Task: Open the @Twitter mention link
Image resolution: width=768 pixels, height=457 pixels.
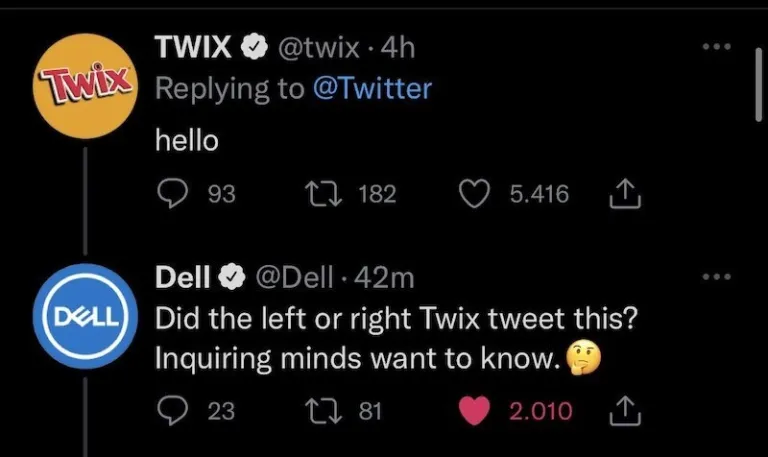Action: (x=372, y=88)
